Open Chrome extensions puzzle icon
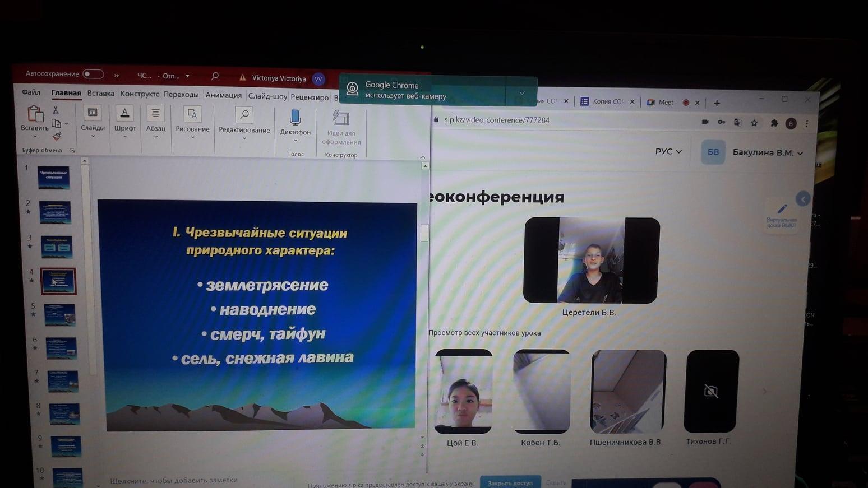The image size is (868, 488). [x=774, y=123]
